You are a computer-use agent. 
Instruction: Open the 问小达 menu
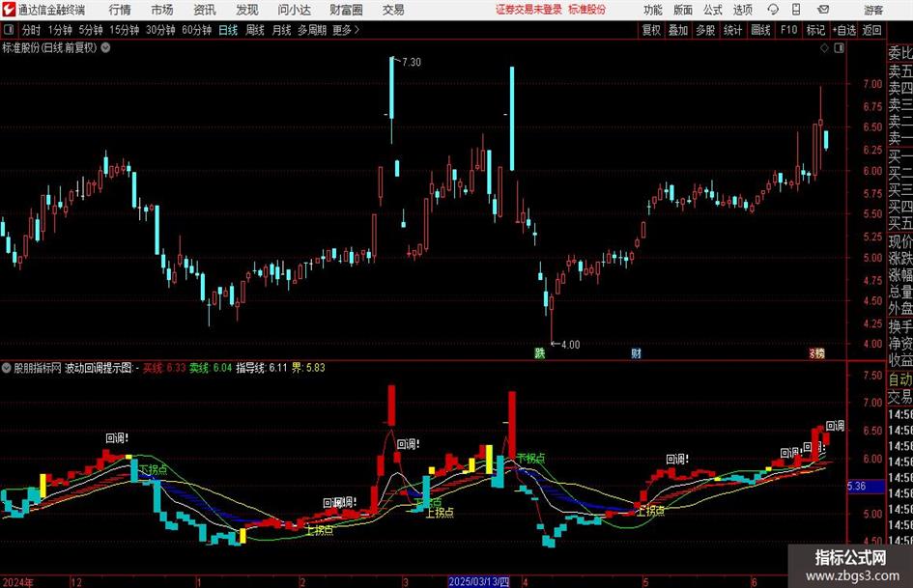(294, 10)
